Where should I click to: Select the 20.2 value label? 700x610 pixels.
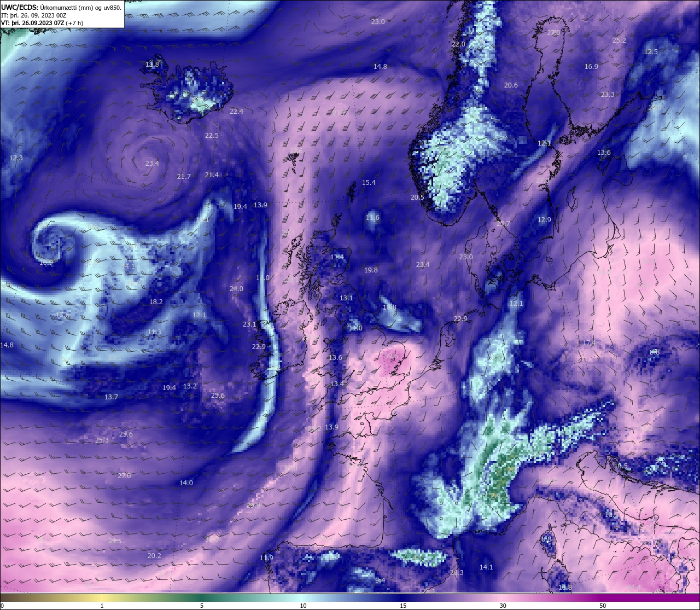click(154, 556)
